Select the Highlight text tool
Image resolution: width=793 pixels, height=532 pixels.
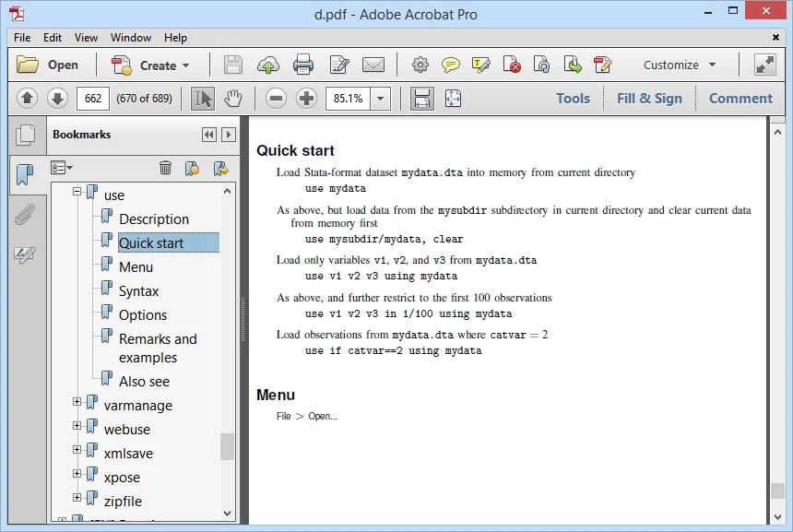tap(480, 65)
